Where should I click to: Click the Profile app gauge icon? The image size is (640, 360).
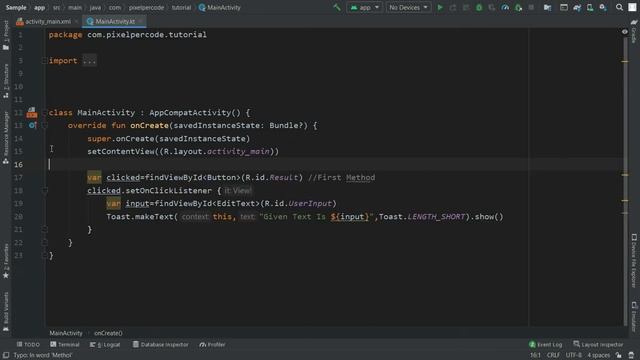point(505,7)
